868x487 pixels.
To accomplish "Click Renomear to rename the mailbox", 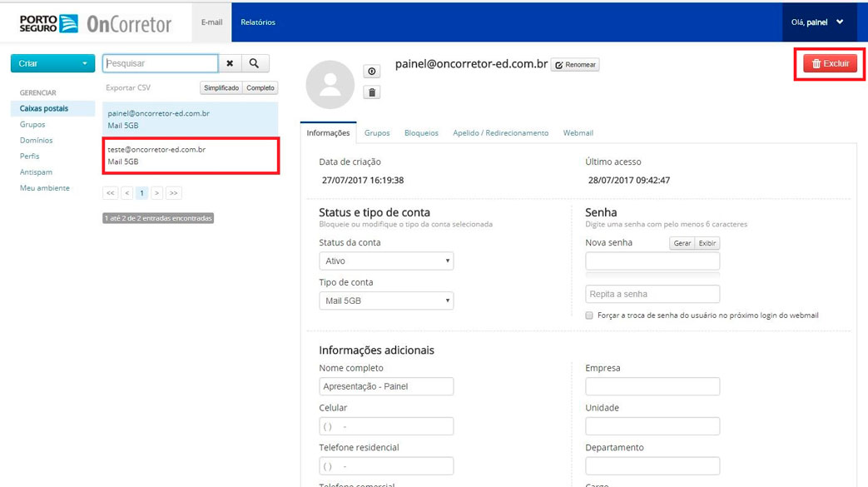I will point(575,65).
